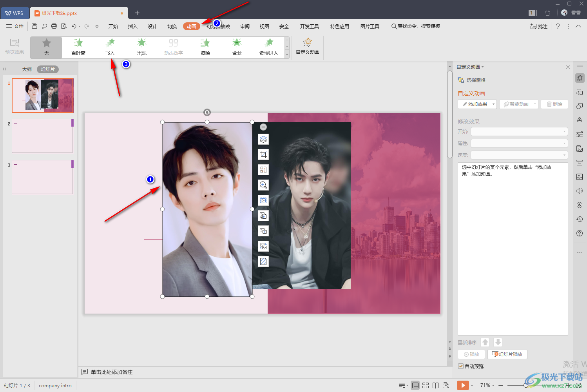Click the crop icon on floating image toolbar

coord(263,154)
